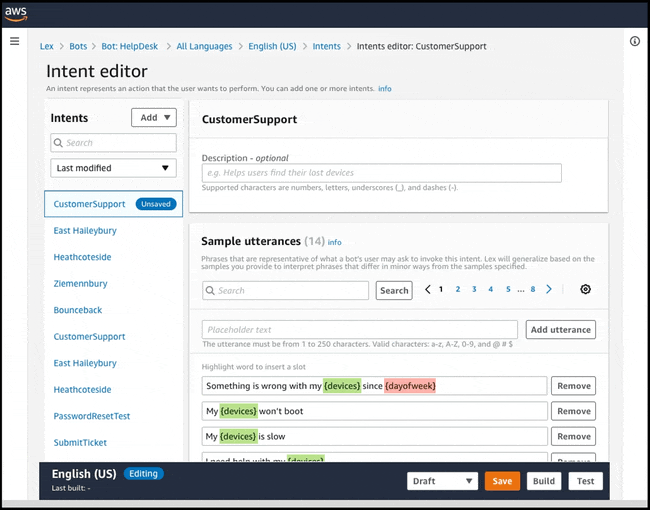Open the info panel icon at top right
Viewport: 650px width, 510px height.
635,41
